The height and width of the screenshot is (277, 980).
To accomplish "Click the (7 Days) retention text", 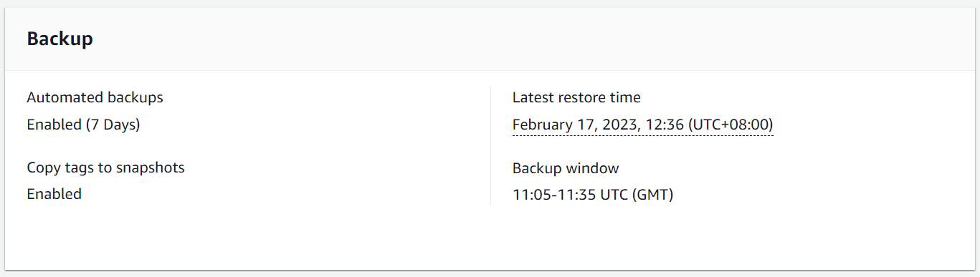I will point(113,125).
